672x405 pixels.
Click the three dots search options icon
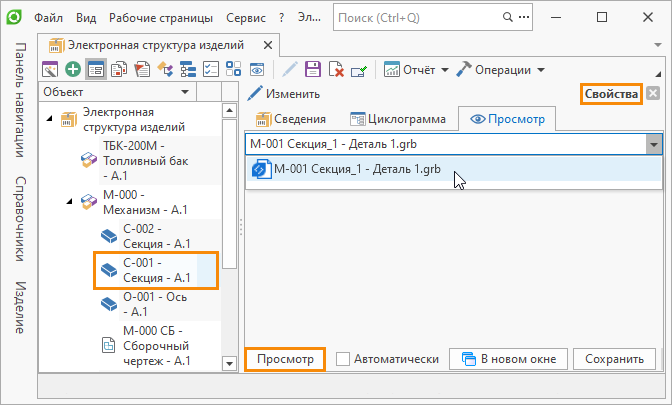[524, 17]
